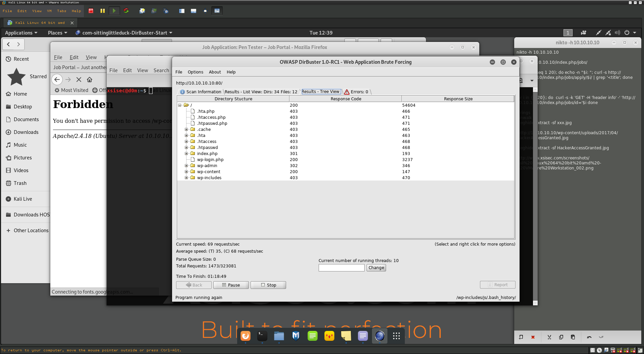Click the red VMware power off icon
Image resolution: width=644 pixels, height=354 pixels.
tap(91, 11)
